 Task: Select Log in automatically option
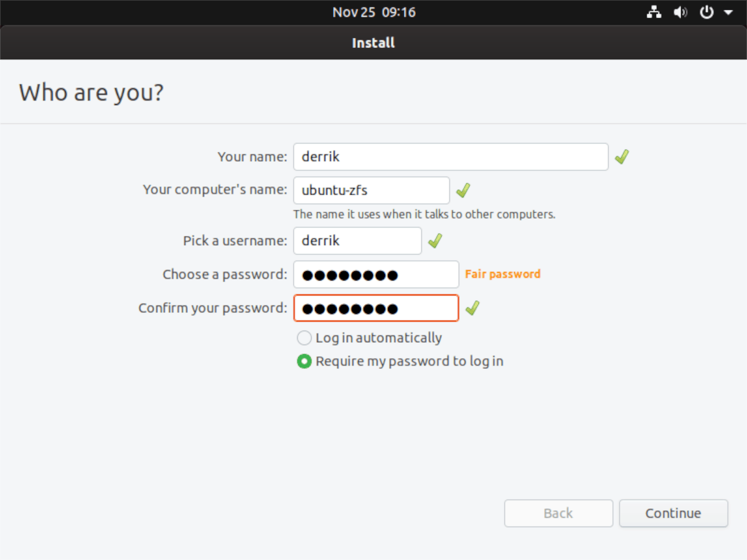click(304, 338)
